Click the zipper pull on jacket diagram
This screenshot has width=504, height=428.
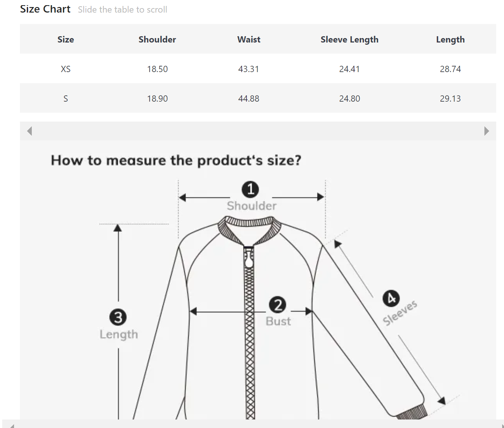click(249, 259)
